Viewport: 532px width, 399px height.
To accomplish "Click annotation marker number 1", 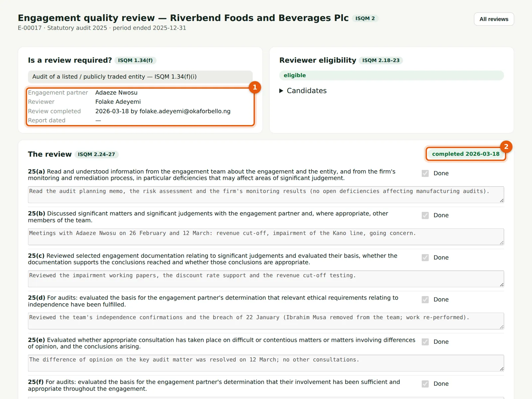I will pyautogui.click(x=255, y=87).
